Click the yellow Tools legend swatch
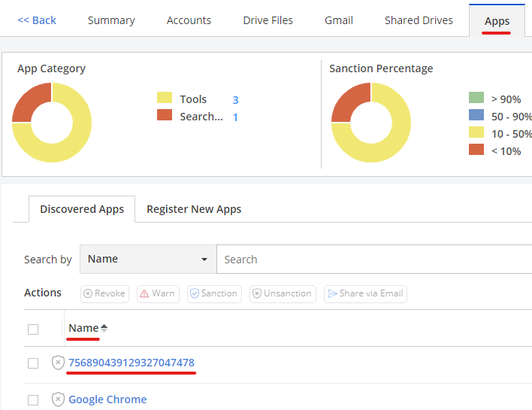The image size is (532, 410). pyautogui.click(x=165, y=99)
